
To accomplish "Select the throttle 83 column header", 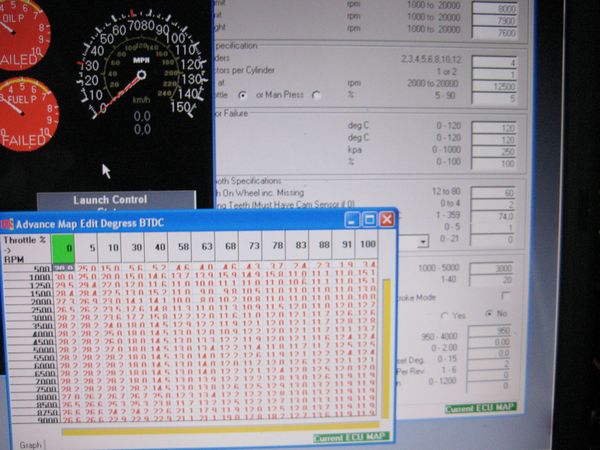I will (x=297, y=245).
